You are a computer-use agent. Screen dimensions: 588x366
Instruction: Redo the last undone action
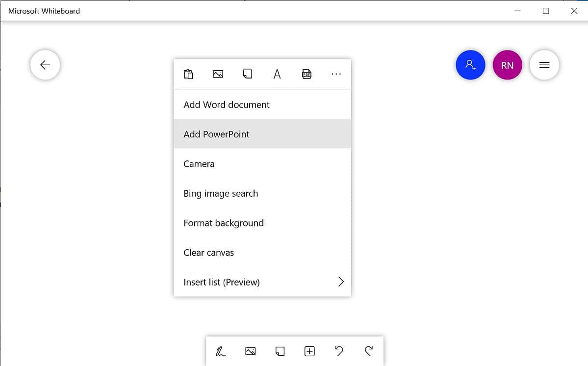click(x=368, y=351)
